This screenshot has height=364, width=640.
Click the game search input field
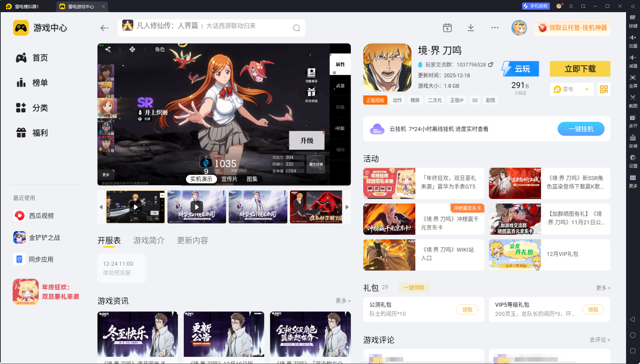tap(211, 28)
